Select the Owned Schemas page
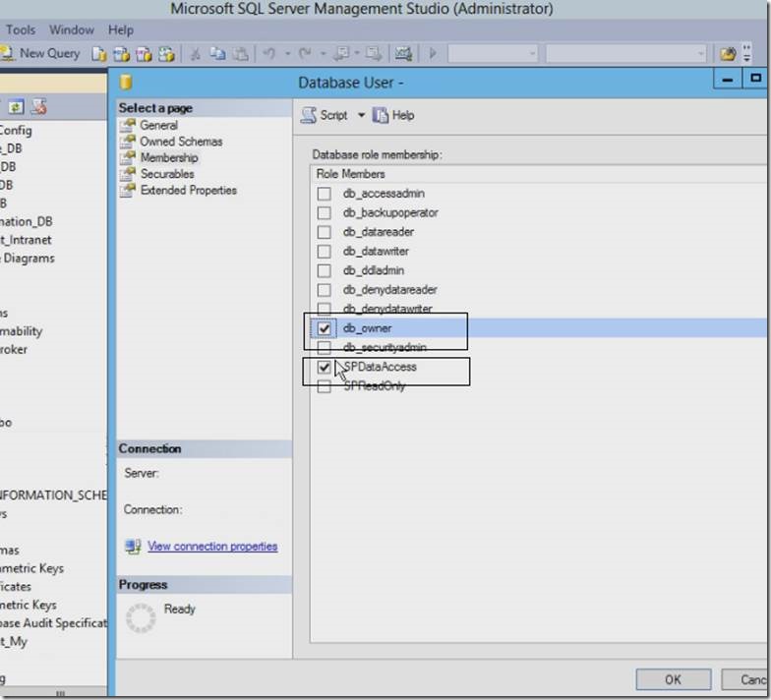The image size is (771, 700). click(181, 142)
